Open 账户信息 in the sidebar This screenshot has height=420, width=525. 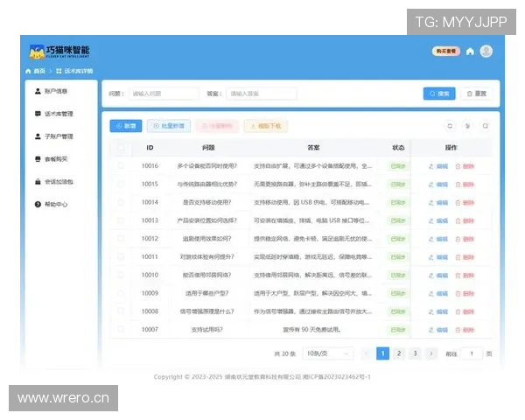click(x=52, y=91)
